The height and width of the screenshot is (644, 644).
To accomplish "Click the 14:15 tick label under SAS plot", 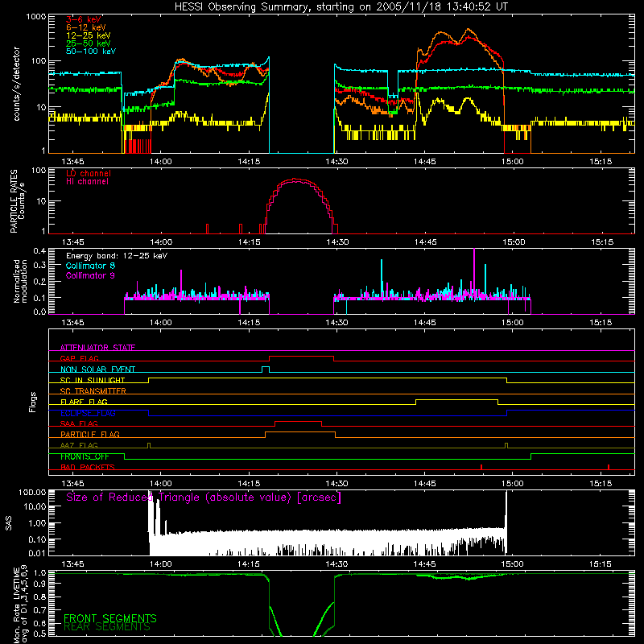I will tap(249, 564).
